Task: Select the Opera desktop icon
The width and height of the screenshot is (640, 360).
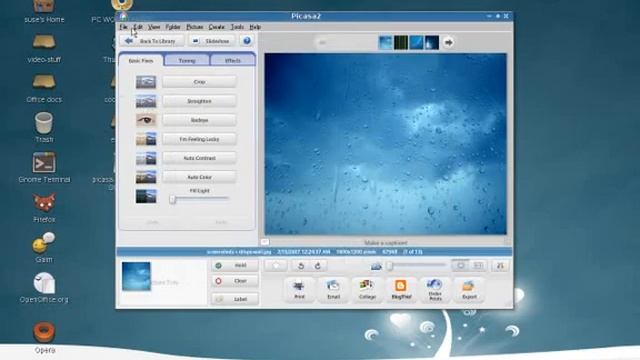Action: click(44, 338)
